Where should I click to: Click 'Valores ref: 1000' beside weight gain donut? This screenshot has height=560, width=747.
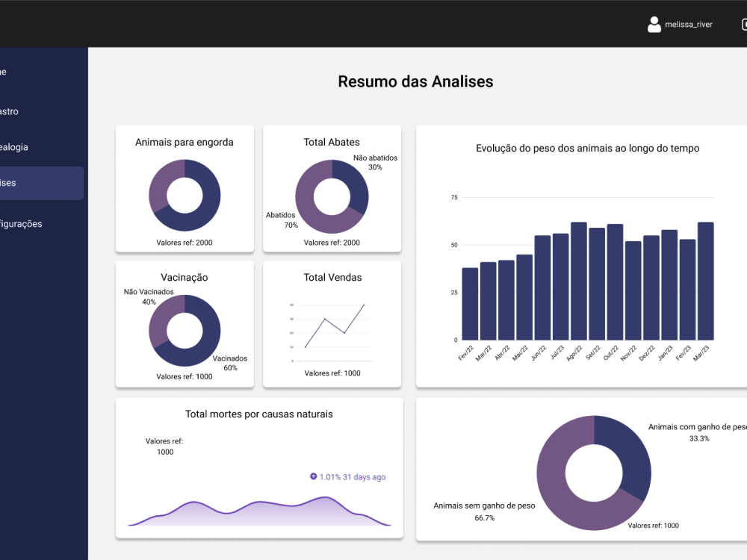click(x=653, y=525)
